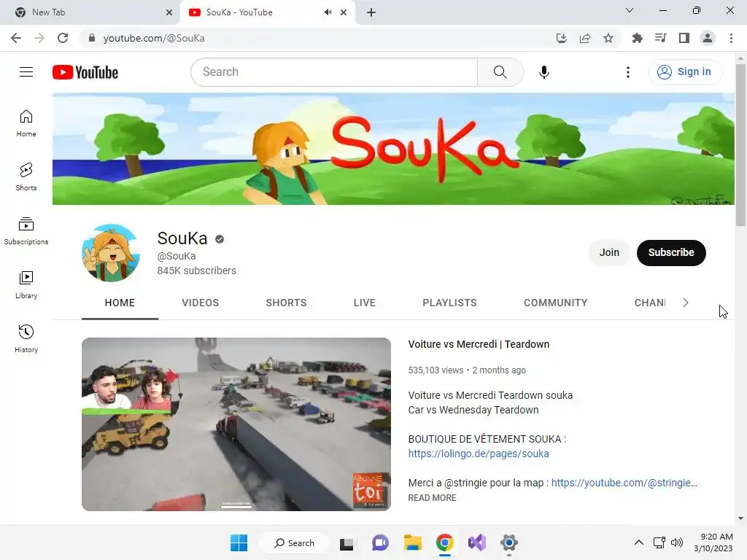747x560 pixels.
Task: Open Shorts in sidebar
Action: 26,177
